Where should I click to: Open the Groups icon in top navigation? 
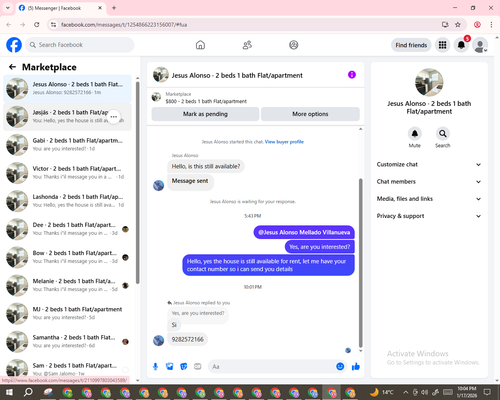point(294,45)
